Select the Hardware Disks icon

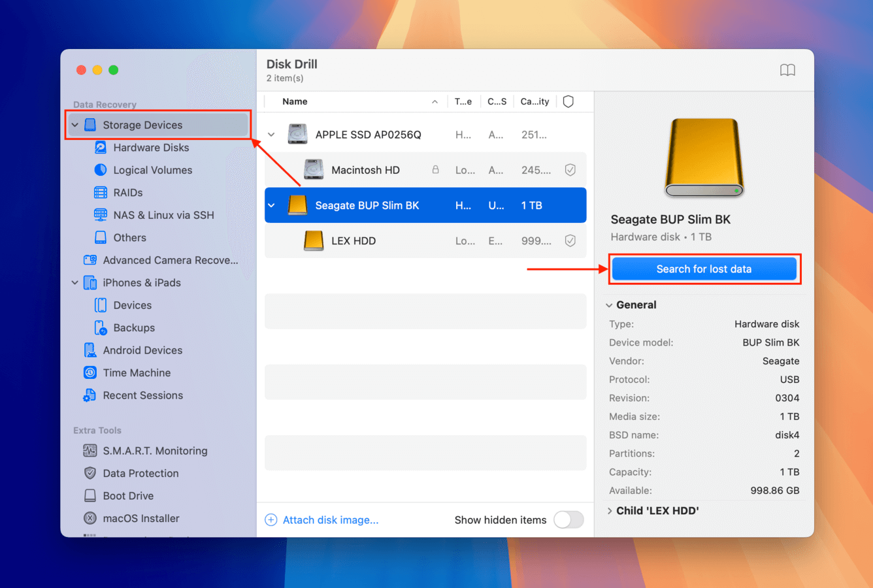point(101,148)
